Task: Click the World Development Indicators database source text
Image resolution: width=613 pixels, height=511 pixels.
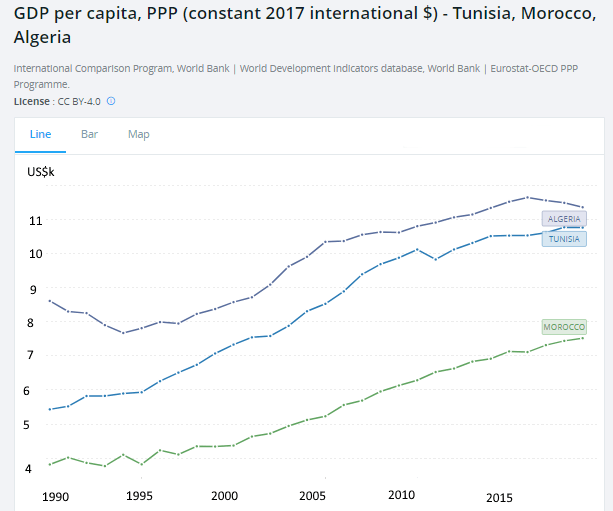Action: (360, 68)
